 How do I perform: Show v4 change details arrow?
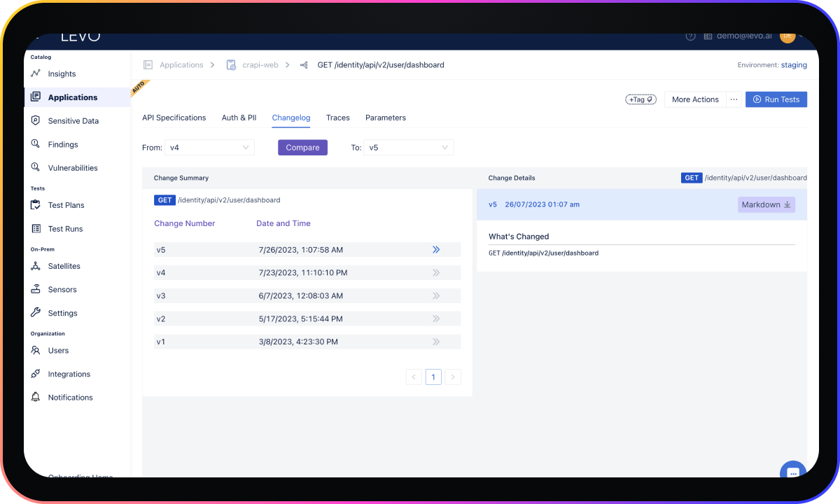(x=436, y=272)
